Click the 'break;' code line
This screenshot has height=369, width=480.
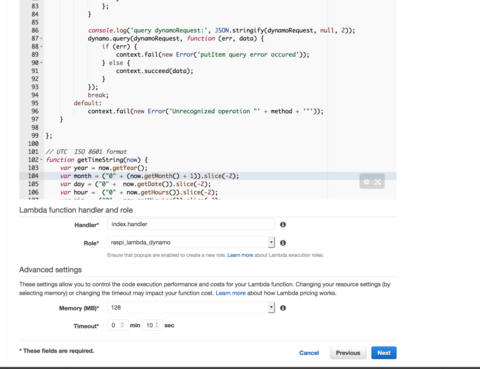coord(98,95)
